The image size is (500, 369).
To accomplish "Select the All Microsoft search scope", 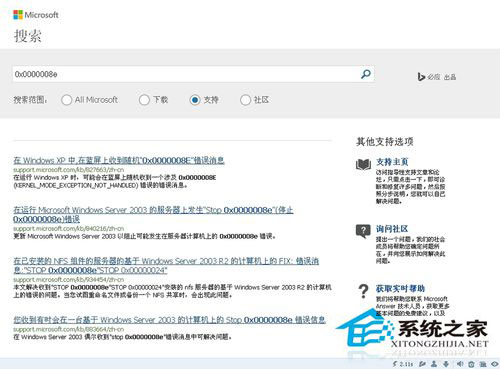I will pyautogui.click(x=67, y=100).
